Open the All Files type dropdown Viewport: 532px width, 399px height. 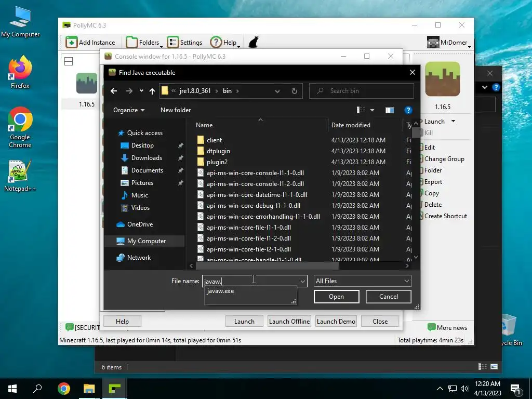coord(362,281)
